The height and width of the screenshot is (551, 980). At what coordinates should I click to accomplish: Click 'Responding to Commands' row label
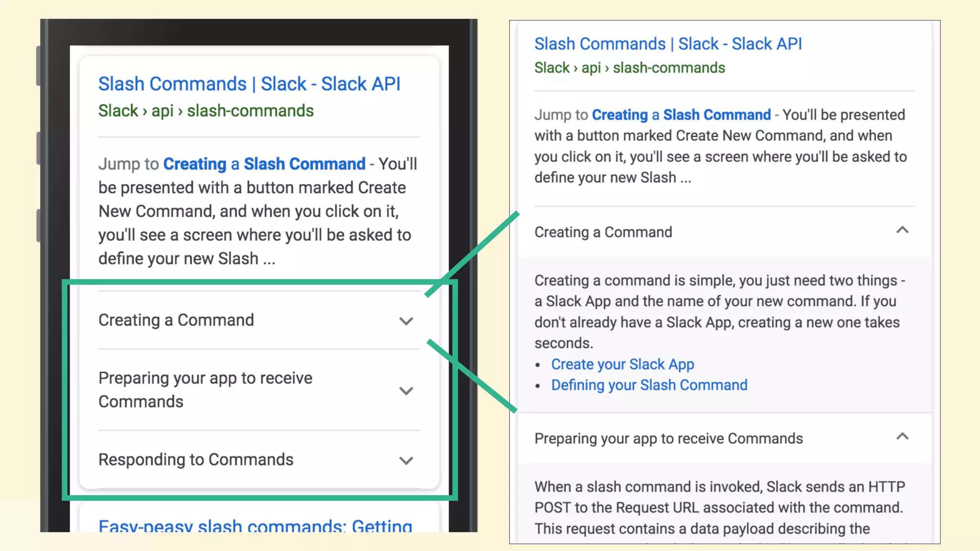[x=196, y=460]
